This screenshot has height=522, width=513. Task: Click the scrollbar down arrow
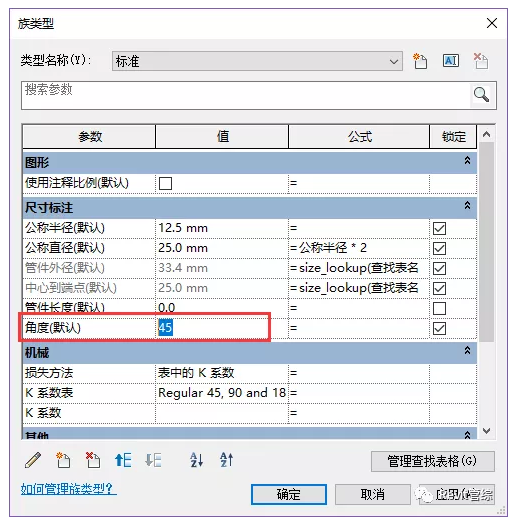point(486,431)
